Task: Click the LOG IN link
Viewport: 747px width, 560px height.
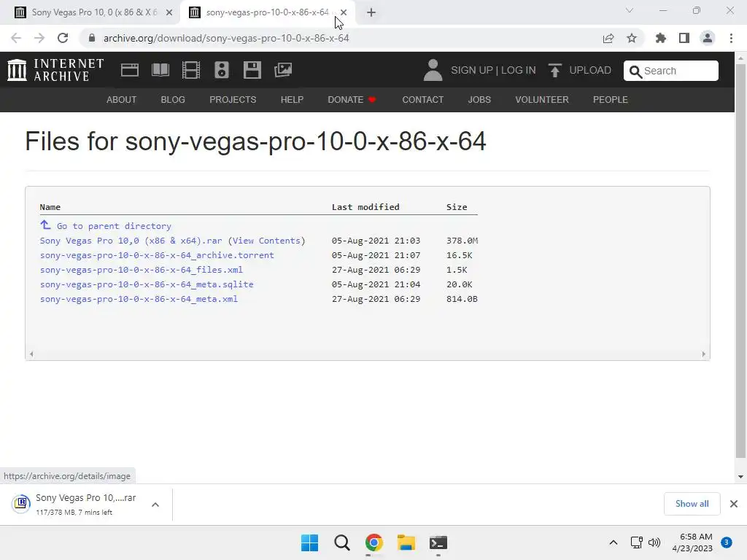Action: 519,70
